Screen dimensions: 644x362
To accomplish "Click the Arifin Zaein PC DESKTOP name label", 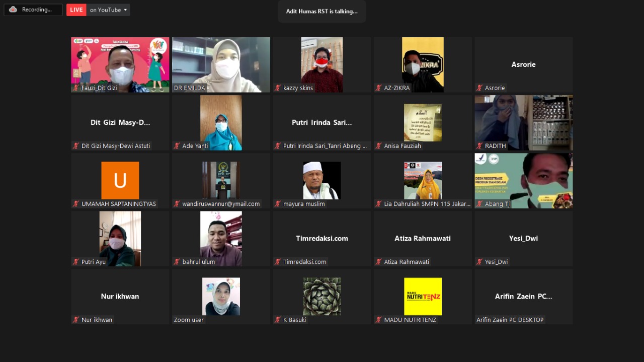I will click(x=510, y=320).
